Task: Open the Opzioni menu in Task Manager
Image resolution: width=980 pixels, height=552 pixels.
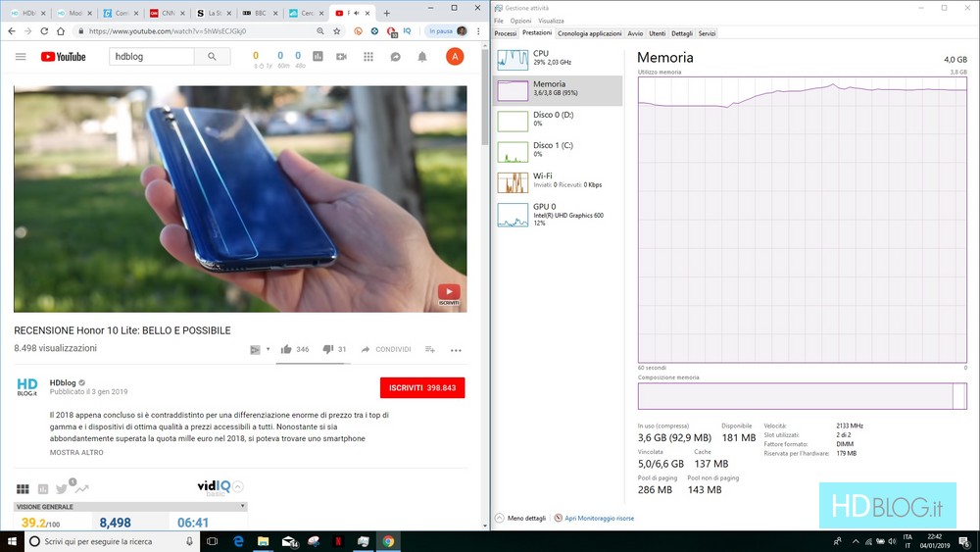Action: [520, 21]
